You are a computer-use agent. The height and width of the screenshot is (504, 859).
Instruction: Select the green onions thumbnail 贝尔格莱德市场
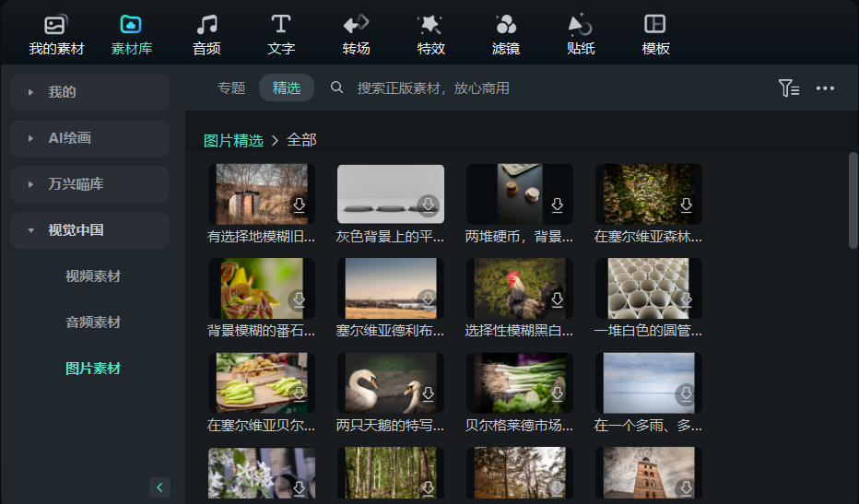[519, 382]
